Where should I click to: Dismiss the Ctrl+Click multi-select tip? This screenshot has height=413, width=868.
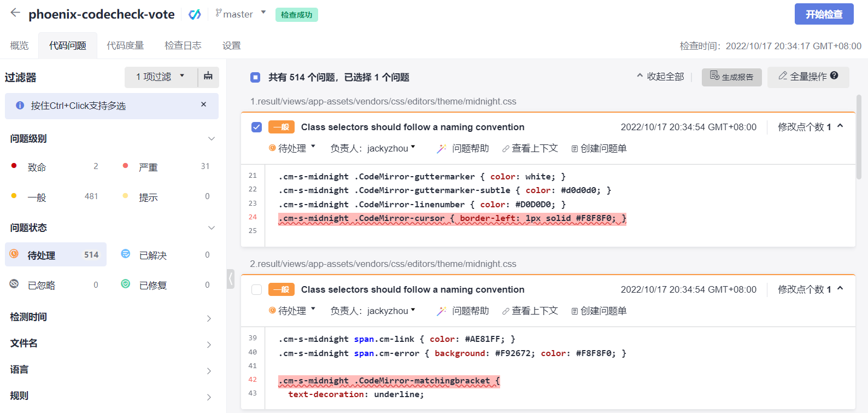click(x=204, y=104)
